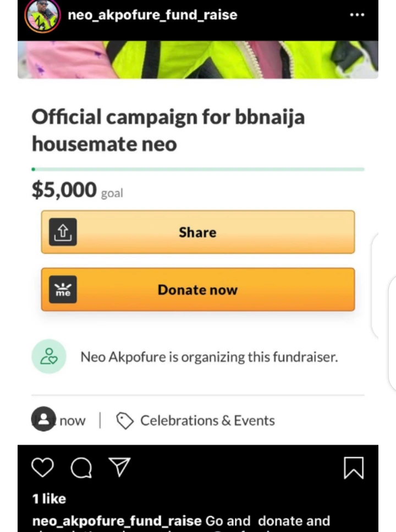Tap neo_akpofure_fund_raise username in header

(x=152, y=15)
